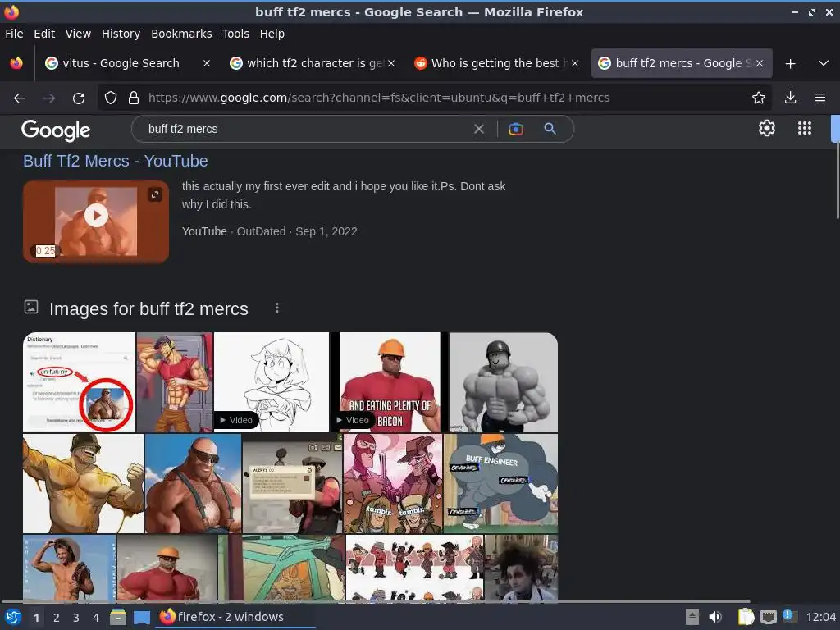Viewport: 840px width, 630px height.
Task: Open the 'Buff Engineer' censored image
Action: pos(501,483)
